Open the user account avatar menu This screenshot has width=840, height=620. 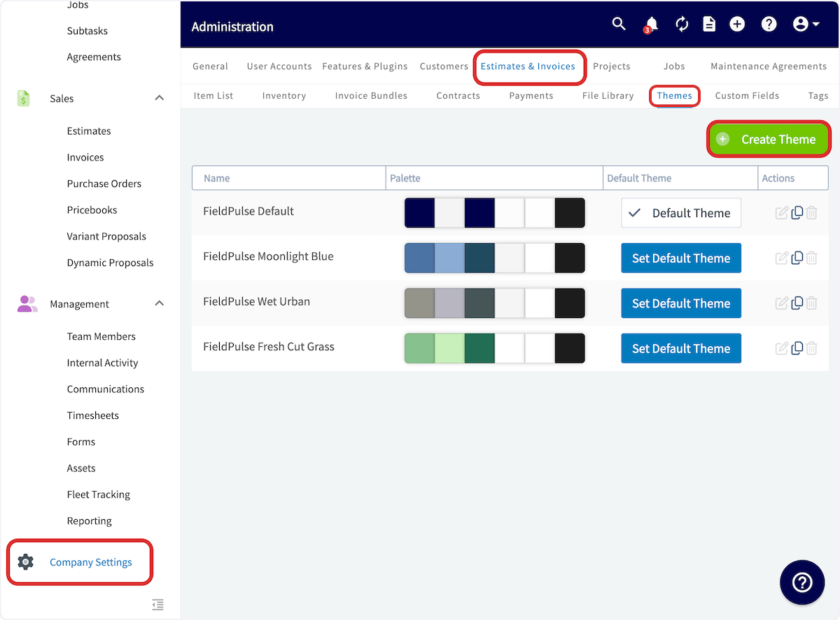coord(806,25)
